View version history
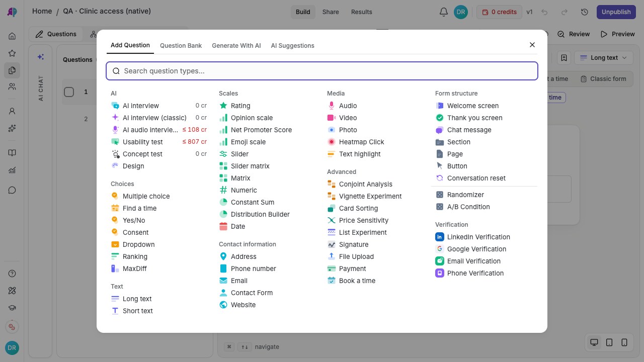644x362 pixels. click(585, 12)
